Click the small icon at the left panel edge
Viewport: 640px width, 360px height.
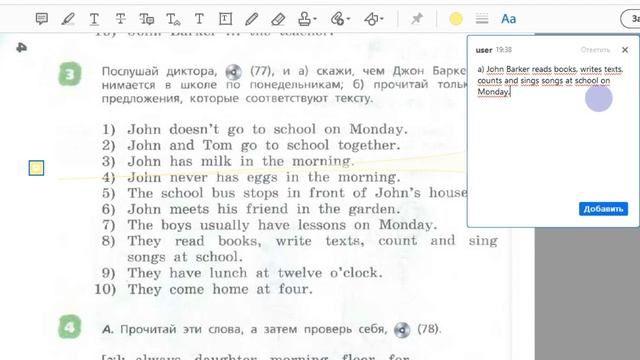point(22,48)
